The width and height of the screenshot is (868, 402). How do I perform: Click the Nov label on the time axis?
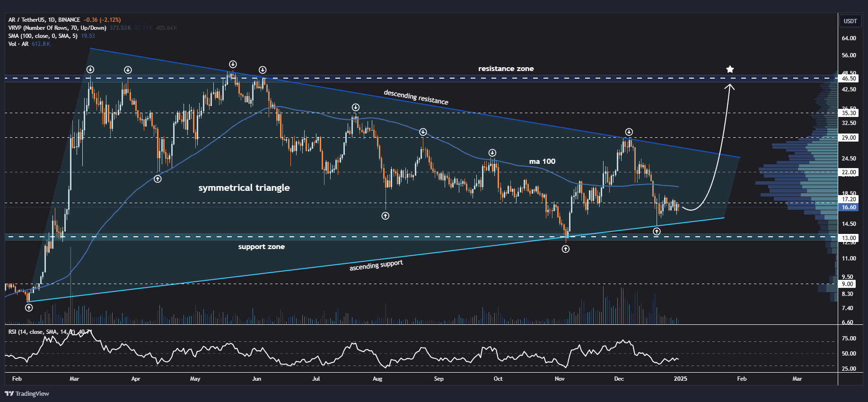[560, 379]
